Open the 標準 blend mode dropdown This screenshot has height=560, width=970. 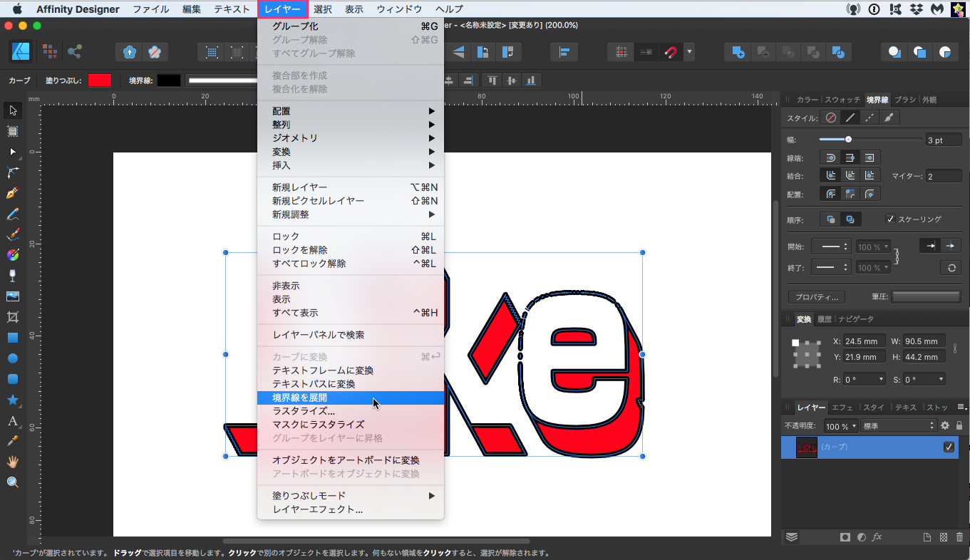click(898, 426)
